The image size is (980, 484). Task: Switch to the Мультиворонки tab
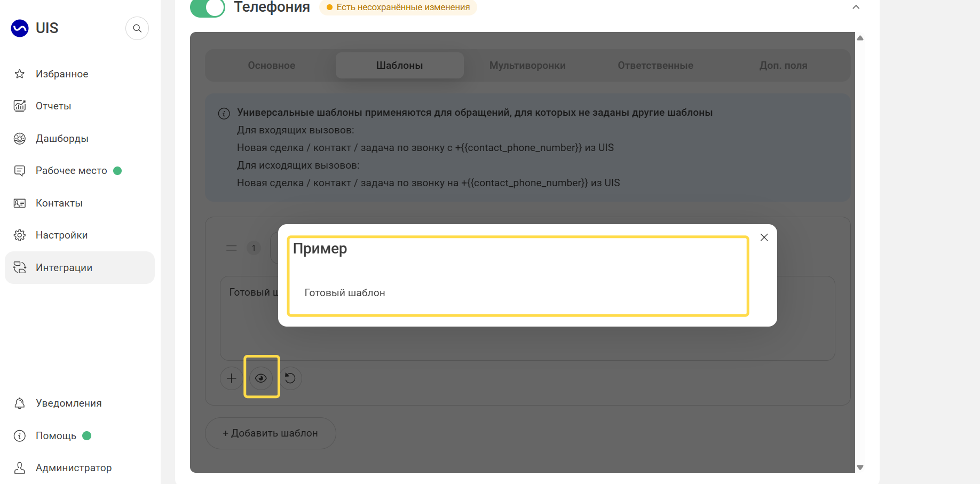pos(527,66)
